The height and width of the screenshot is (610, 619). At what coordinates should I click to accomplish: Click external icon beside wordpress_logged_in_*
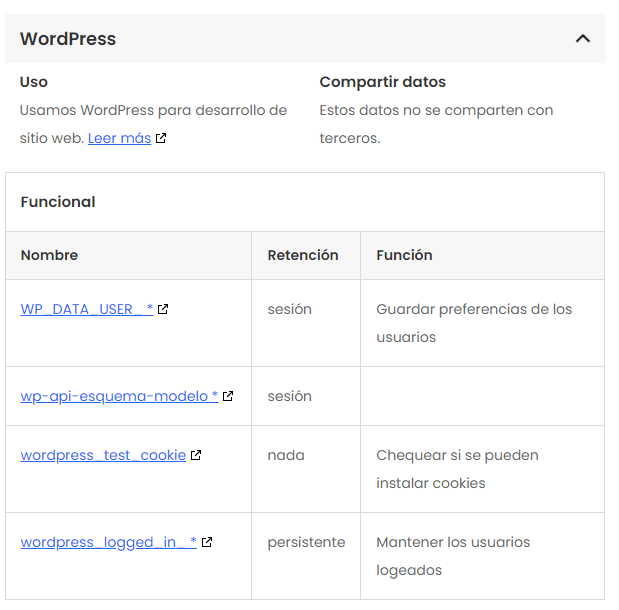pyautogui.click(x=207, y=543)
